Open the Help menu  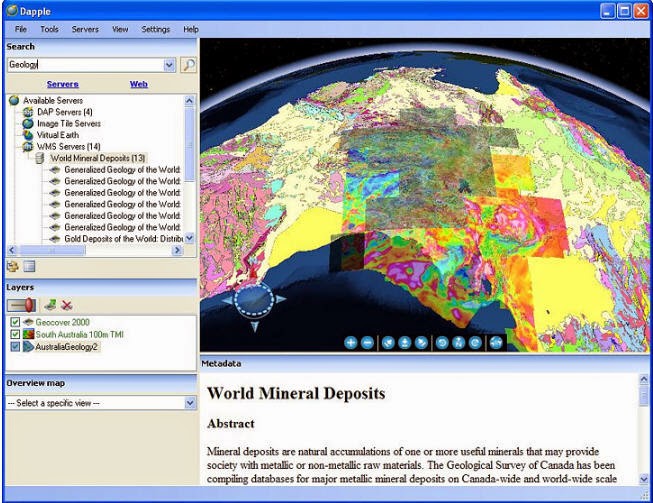tap(191, 29)
